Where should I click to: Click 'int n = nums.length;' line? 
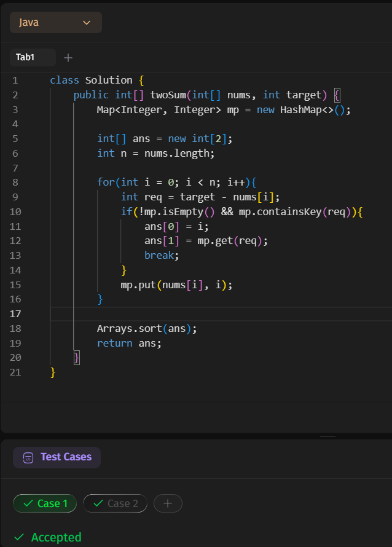coord(156,153)
